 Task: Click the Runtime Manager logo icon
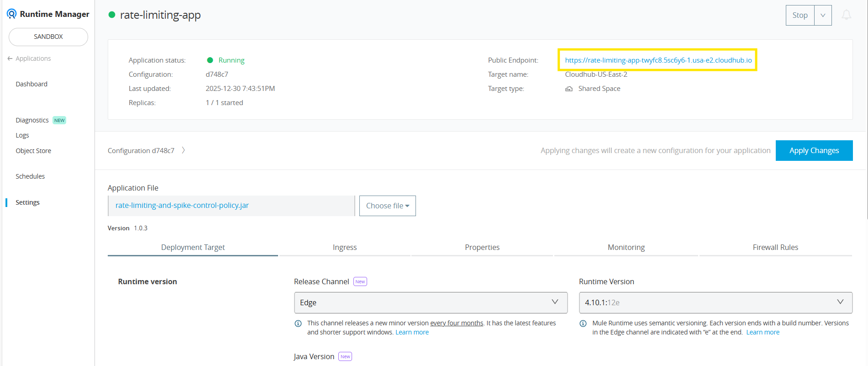[12, 14]
